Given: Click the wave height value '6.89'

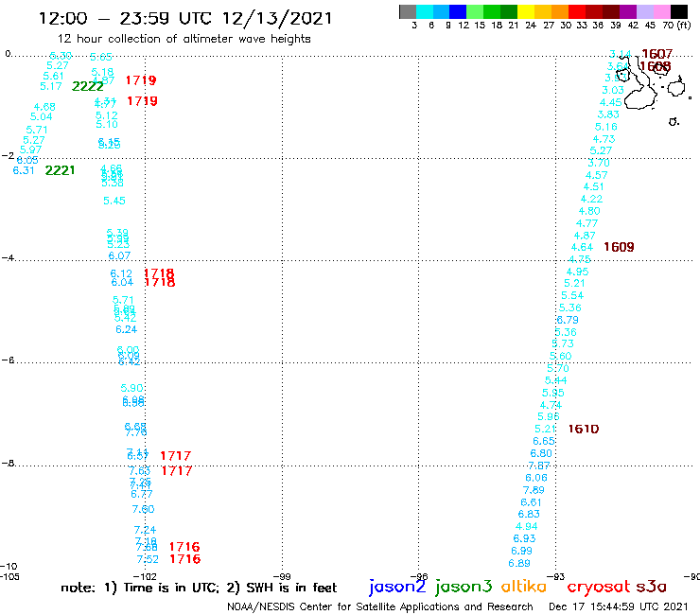Looking at the screenshot, I should point(519,564).
